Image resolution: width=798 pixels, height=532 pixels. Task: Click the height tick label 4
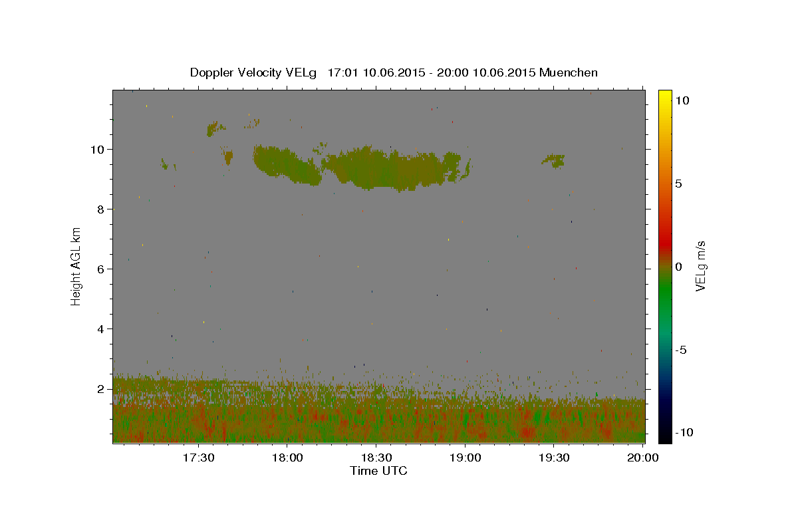(x=102, y=329)
